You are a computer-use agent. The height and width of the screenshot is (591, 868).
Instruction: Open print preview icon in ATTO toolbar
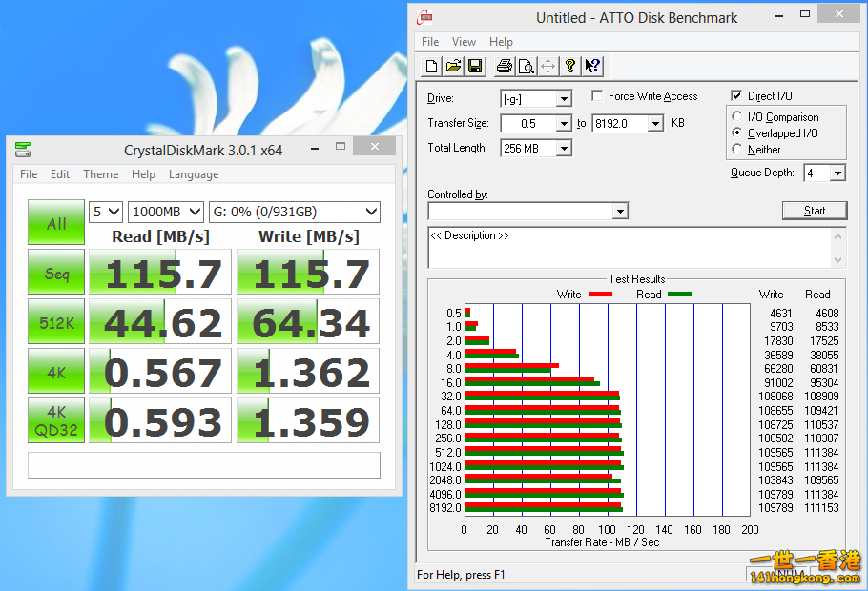pyautogui.click(x=526, y=67)
